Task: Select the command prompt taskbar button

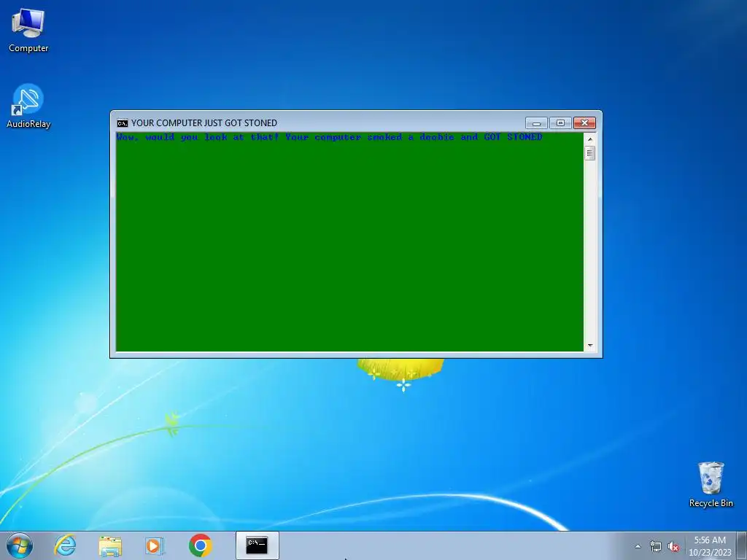Action: [x=257, y=545]
